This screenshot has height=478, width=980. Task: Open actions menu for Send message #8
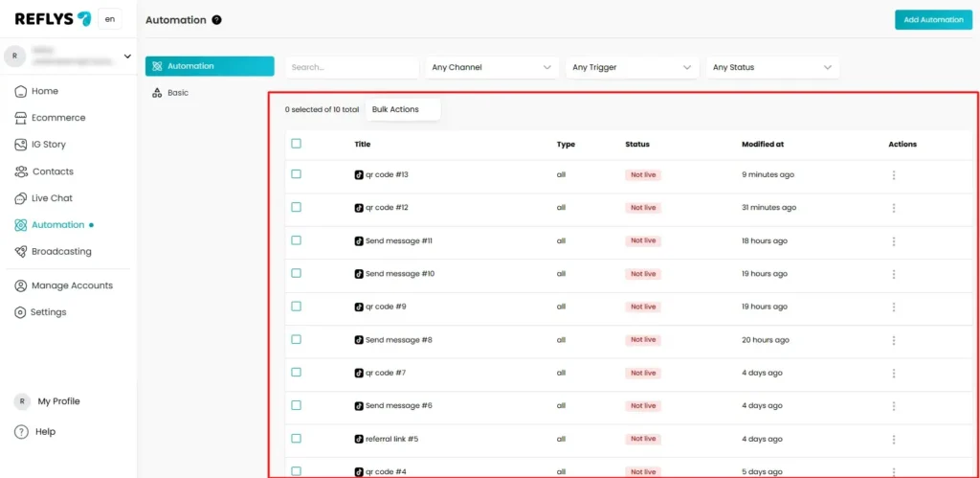(x=894, y=340)
